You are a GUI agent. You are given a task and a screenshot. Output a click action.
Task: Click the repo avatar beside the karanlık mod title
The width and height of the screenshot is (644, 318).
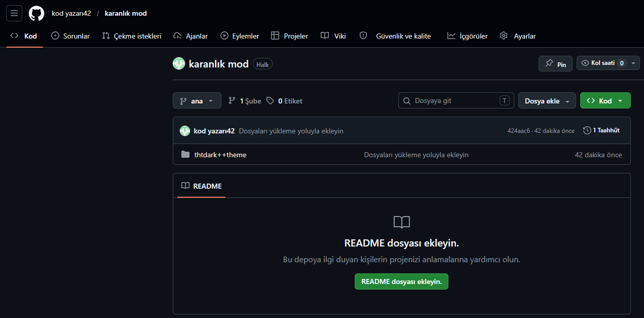point(179,64)
